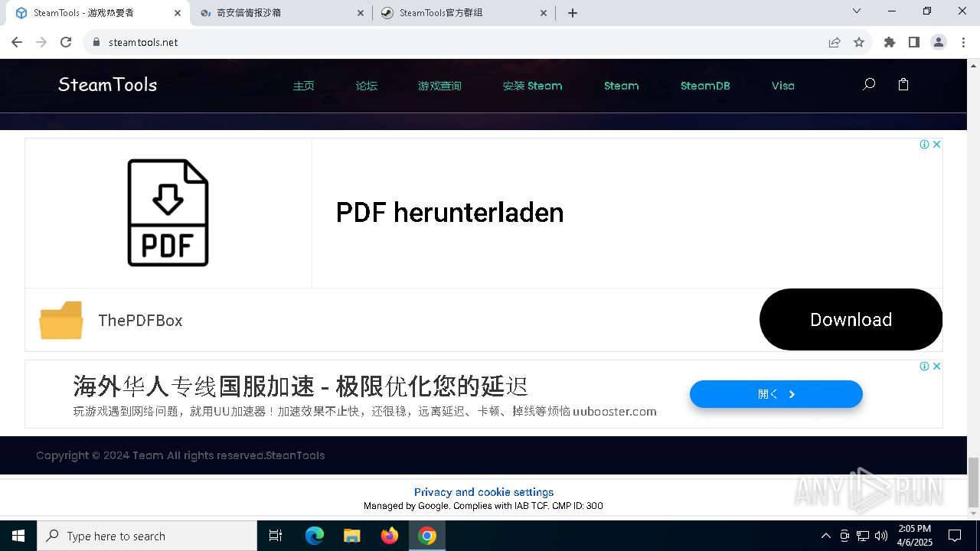
Task: Close the PDF herunterladen ad
Action: pyautogui.click(x=936, y=144)
